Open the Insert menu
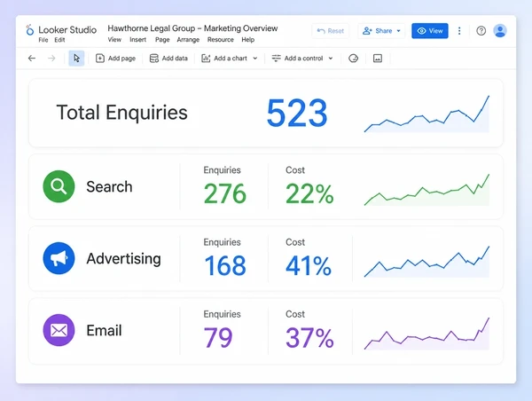Viewport: 532px width, 401px height. click(x=137, y=40)
